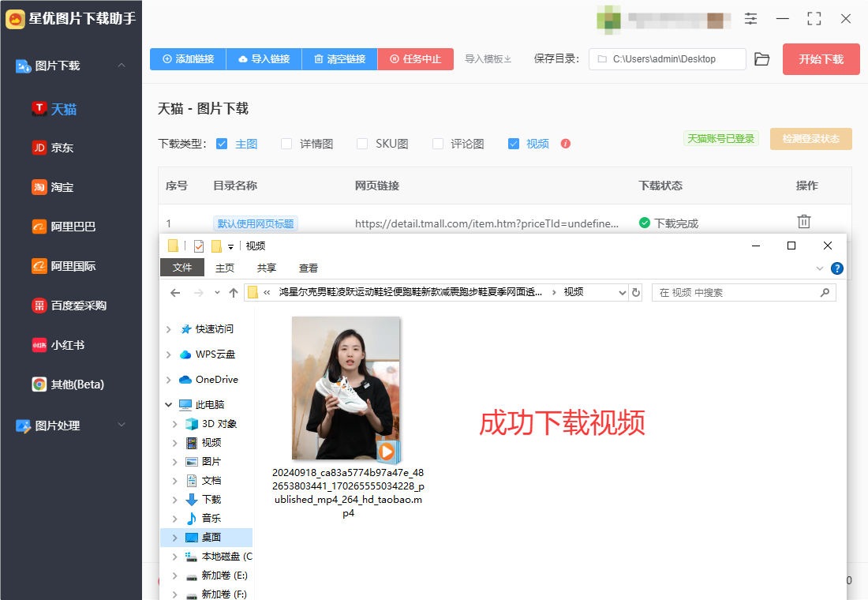Click the save directory path field

668,59
